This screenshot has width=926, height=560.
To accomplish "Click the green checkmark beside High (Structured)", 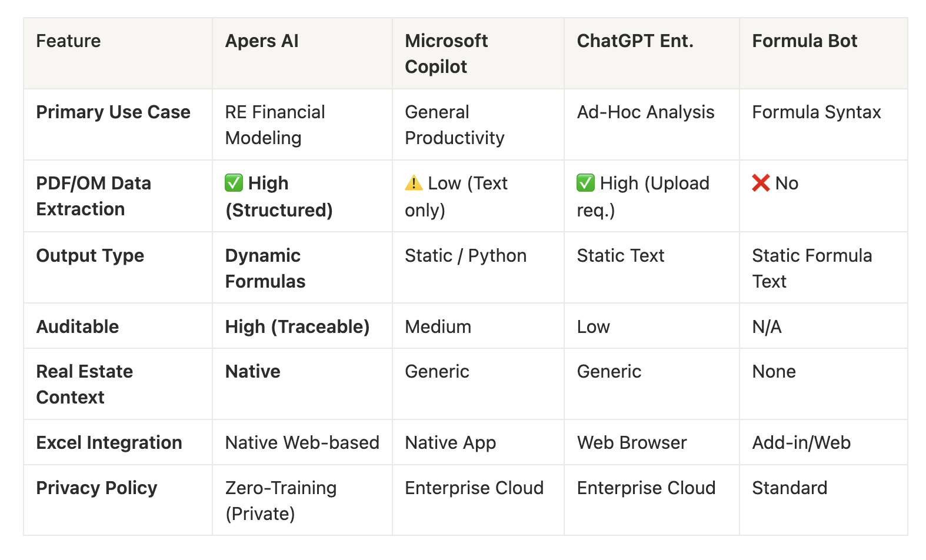I will [x=234, y=183].
